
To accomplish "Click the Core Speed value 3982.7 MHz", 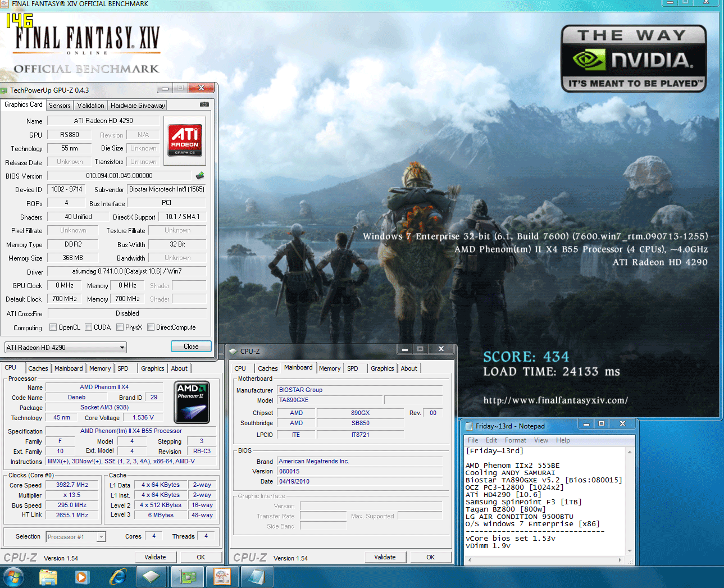I will tap(72, 485).
